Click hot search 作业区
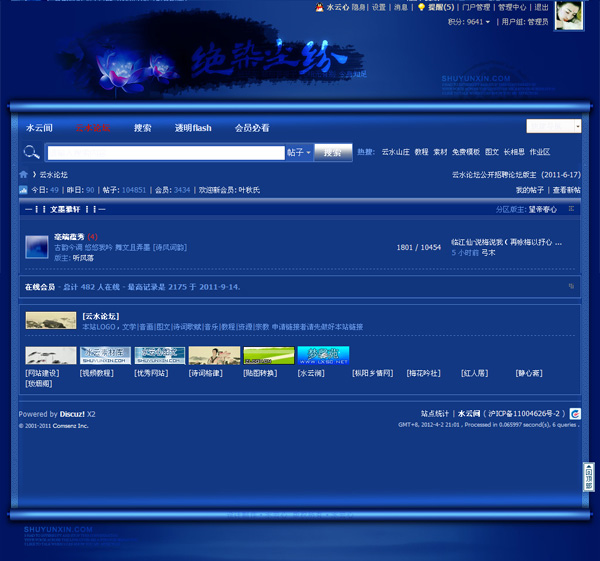Viewport: 600px width, 561px height. point(540,152)
